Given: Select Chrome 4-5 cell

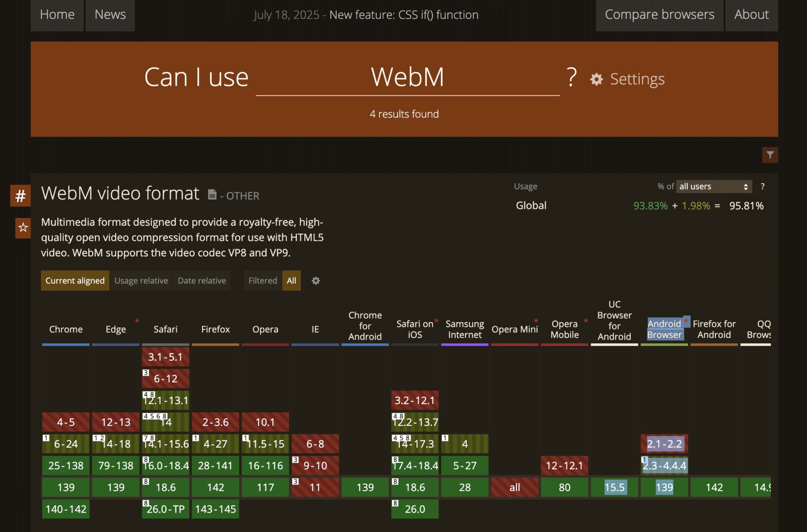Looking at the screenshot, I should [x=66, y=422].
